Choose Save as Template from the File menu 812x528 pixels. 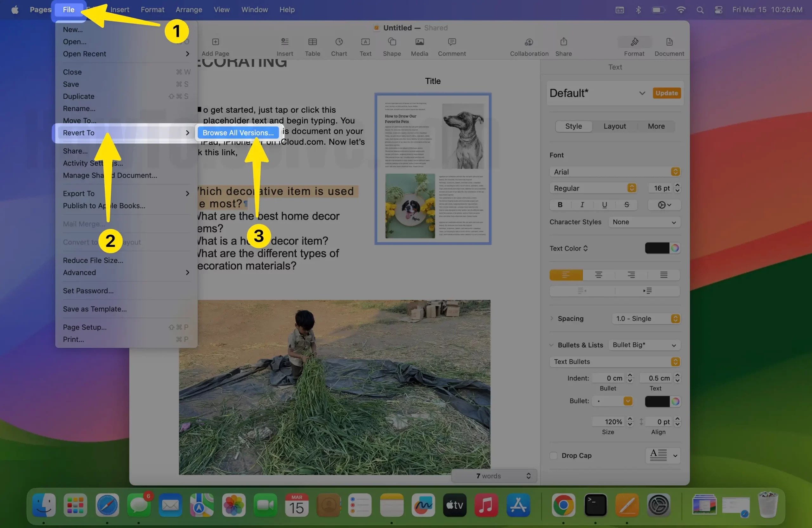(95, 309)
